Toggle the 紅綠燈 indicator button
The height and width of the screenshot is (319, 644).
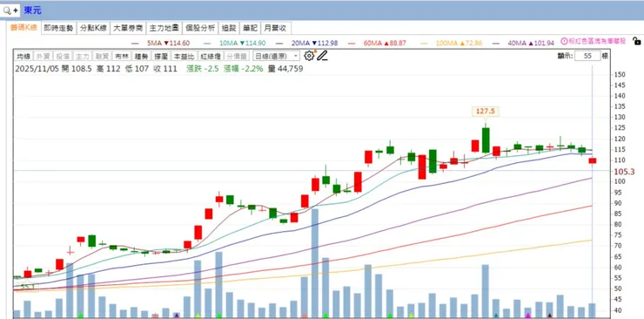click(x=211, y=57)
